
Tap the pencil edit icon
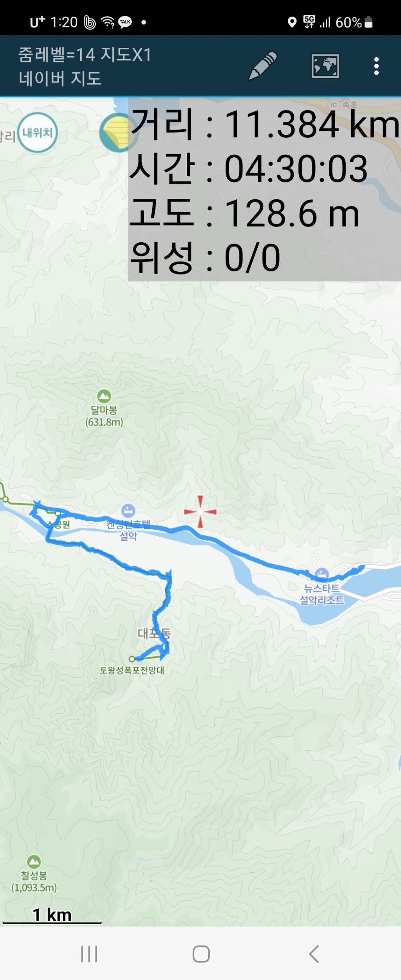[263, 65]
